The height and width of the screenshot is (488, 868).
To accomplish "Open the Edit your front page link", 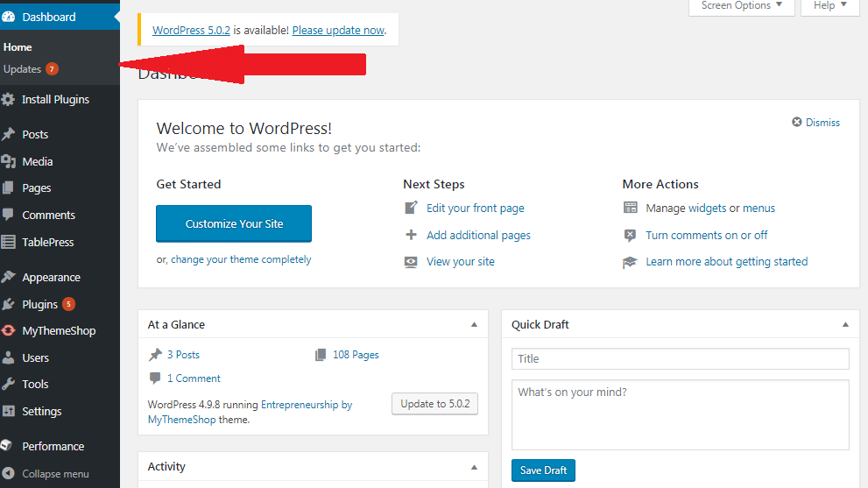I will pyautogui.click(x=475, y=209).
